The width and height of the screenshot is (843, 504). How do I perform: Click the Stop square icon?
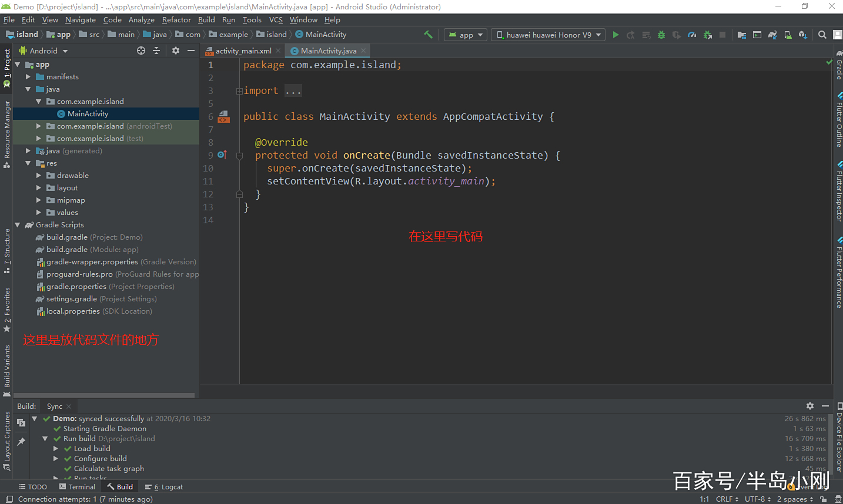click(x=722, y=35)
